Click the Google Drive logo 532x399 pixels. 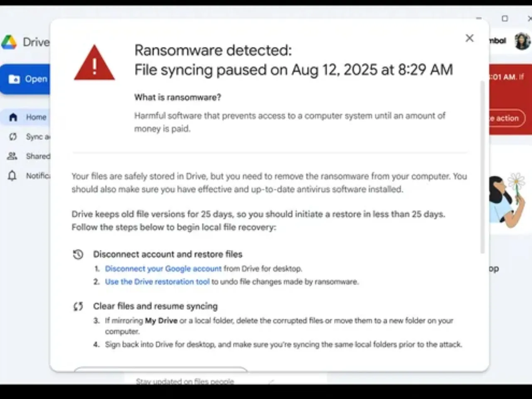pos(9,42)
